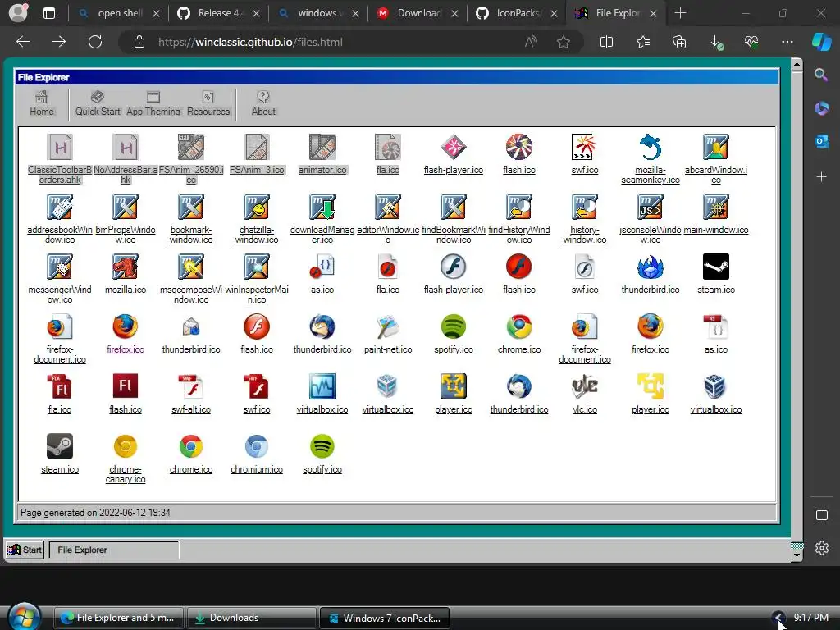The height and width of the screenshot is (630, 840).
Task: Open the Home toolbar button
Action: click(41, 103)
